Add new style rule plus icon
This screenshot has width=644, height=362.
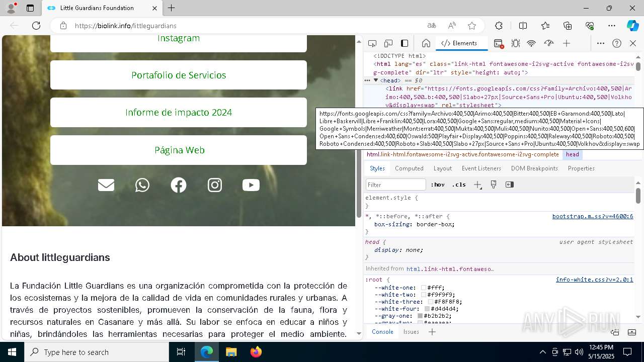tap(477, 185)
